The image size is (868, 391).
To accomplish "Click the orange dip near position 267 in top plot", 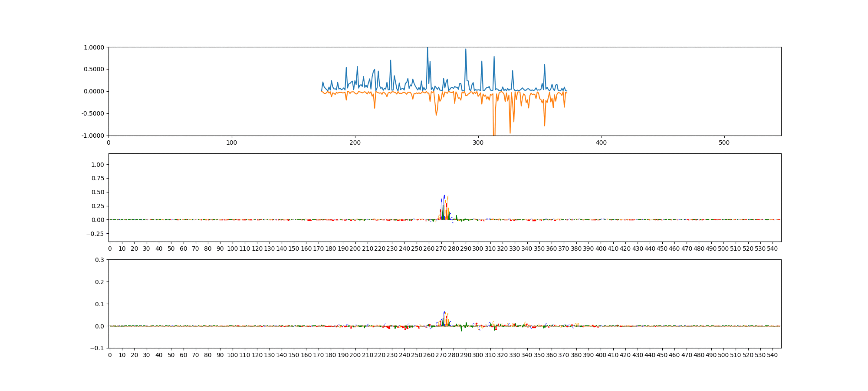I will 436,115.
